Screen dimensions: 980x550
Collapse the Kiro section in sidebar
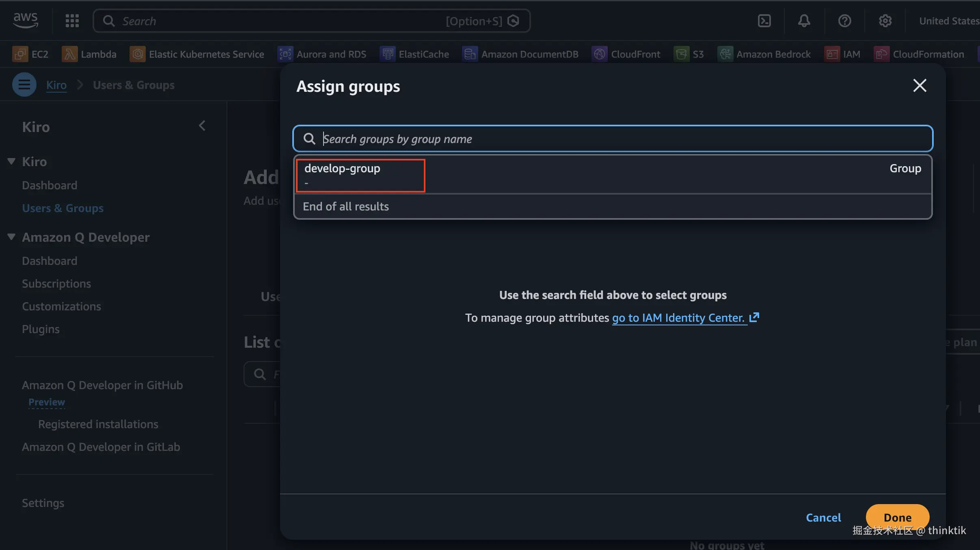coord(11,161)
